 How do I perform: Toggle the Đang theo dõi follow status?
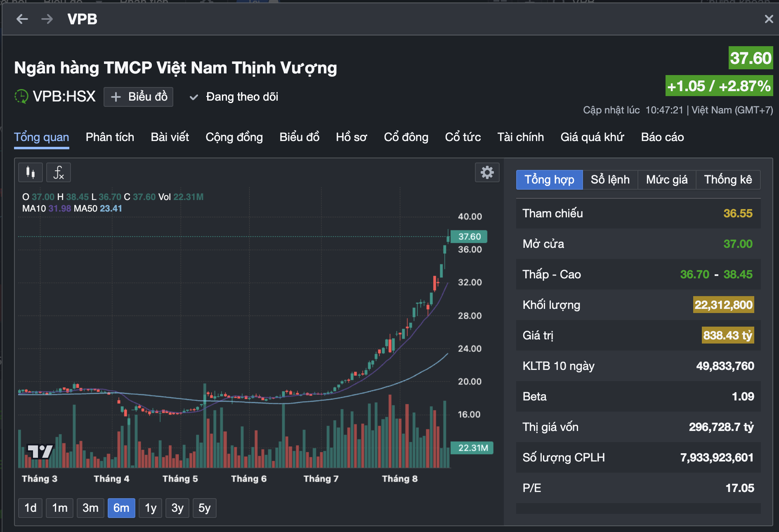coord(234,97)
